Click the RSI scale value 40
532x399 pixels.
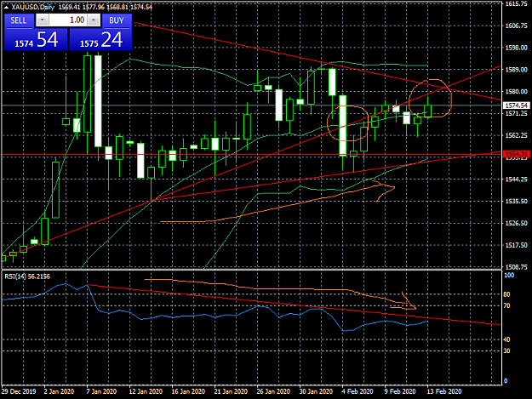pyautogui.click(x=506, y=339)
